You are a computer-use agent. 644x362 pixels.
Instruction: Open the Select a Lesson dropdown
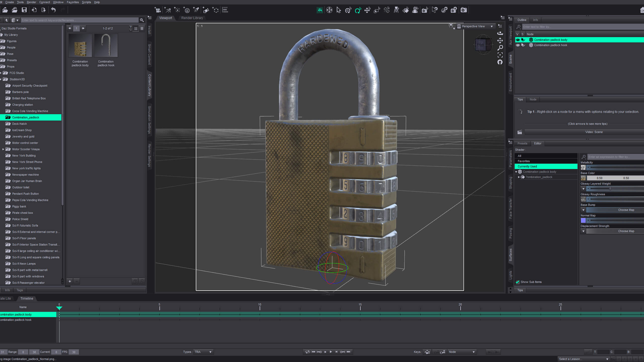click(x=584, y=359)
